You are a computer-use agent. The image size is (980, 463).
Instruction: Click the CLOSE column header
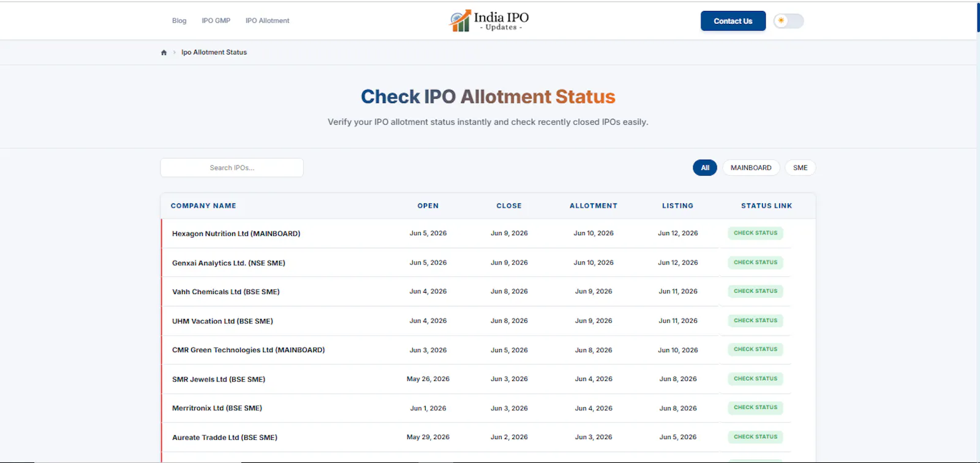[x=509, y=206]
